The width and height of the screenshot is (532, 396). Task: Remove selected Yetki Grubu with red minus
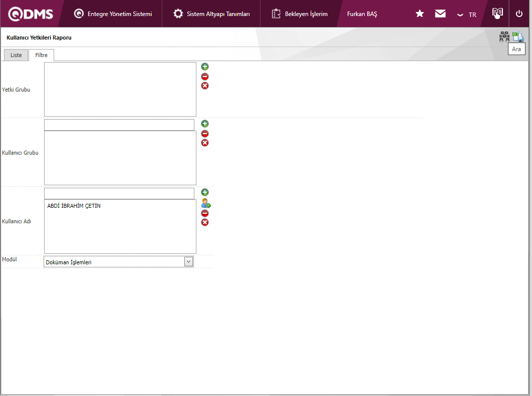(x=205, y=77)
